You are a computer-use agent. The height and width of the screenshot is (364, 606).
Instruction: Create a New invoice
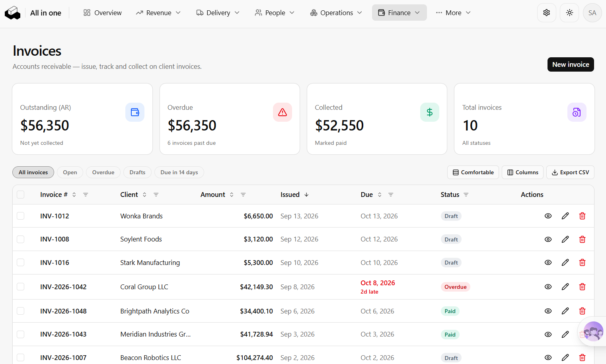click(x=571, y=64)
